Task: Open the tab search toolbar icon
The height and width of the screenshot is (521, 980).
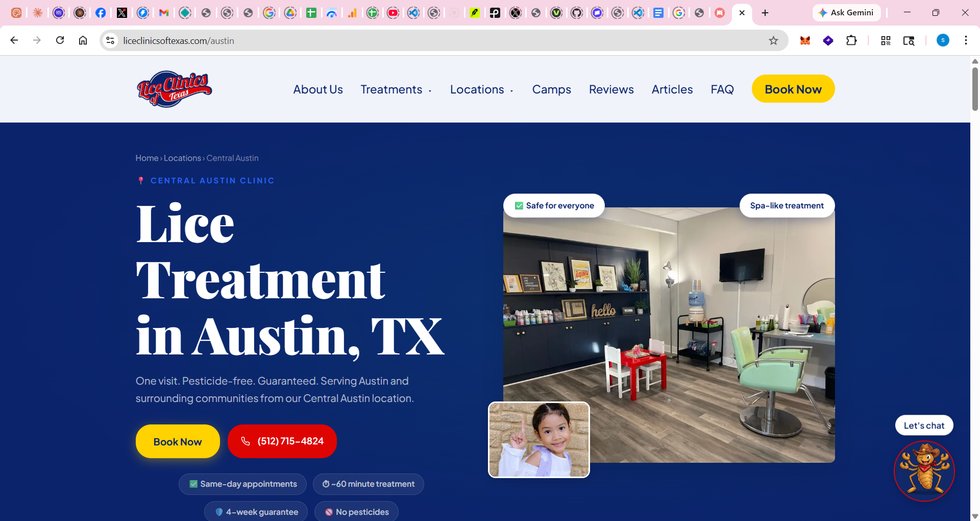Action: point(909,40)
